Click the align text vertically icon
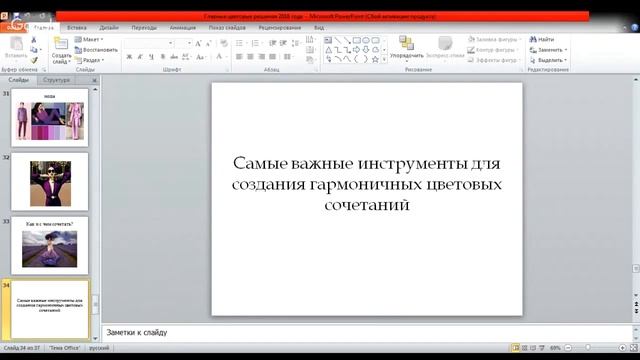The image size is (640, 360). [x=311, y=50]
